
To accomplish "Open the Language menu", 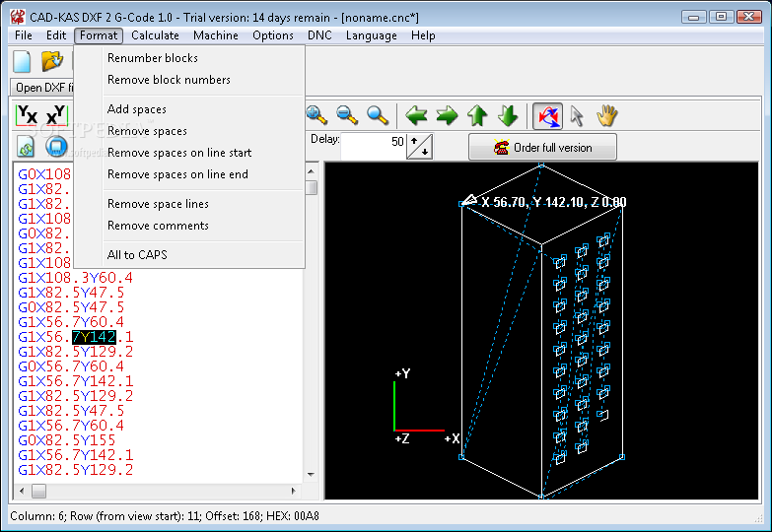I will point(372,35).
